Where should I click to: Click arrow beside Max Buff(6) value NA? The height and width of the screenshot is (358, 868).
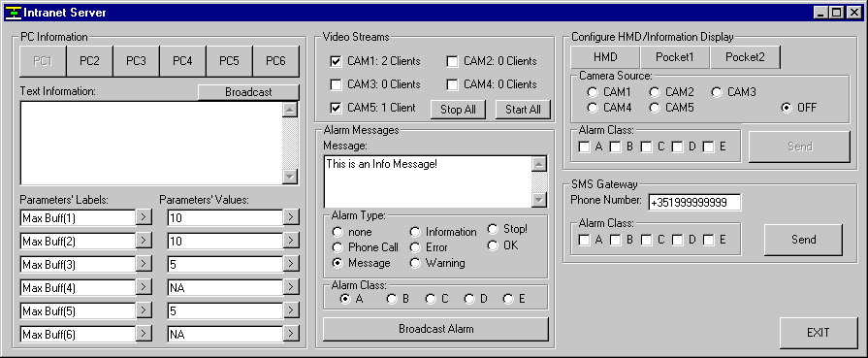pos(291,334)
